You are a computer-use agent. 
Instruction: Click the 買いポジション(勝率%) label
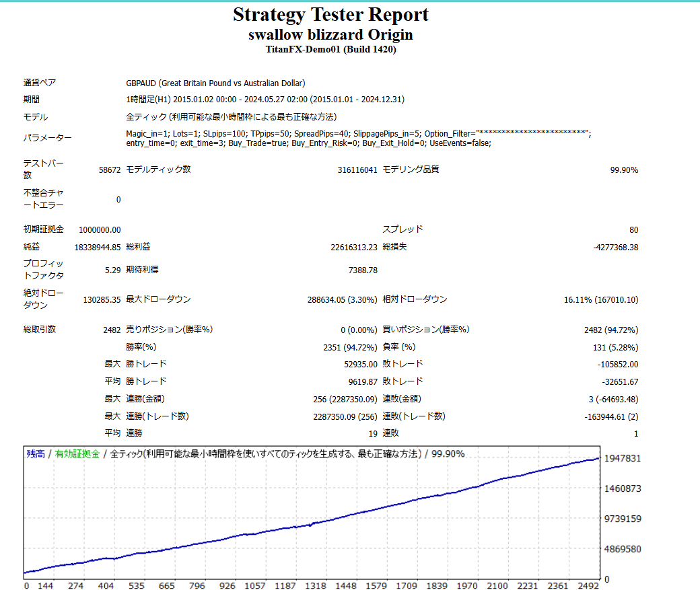pyautogui.click(x=426, y=330)
